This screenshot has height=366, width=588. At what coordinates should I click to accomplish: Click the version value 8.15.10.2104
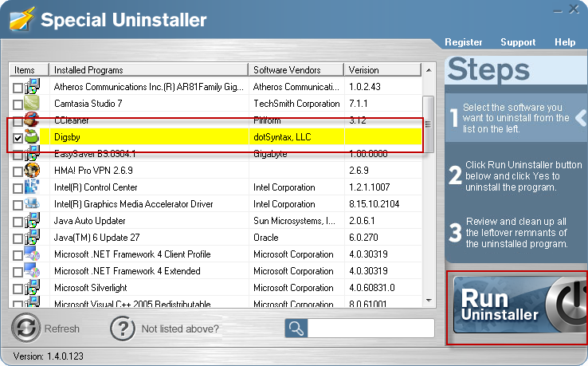(x=374, y=204)
